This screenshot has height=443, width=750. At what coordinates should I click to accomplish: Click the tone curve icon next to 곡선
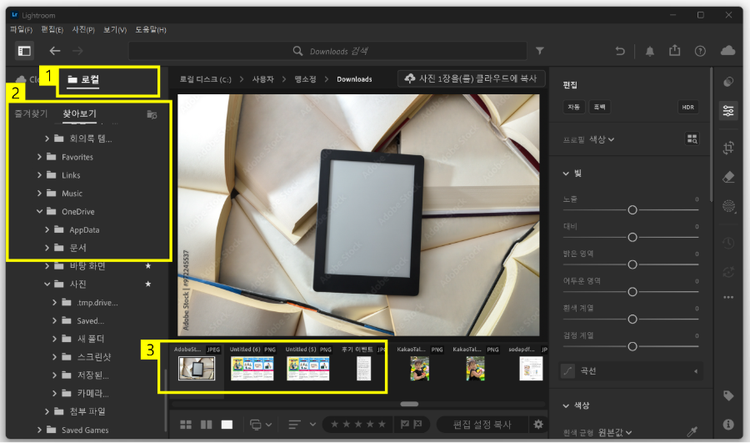[568, 371]
